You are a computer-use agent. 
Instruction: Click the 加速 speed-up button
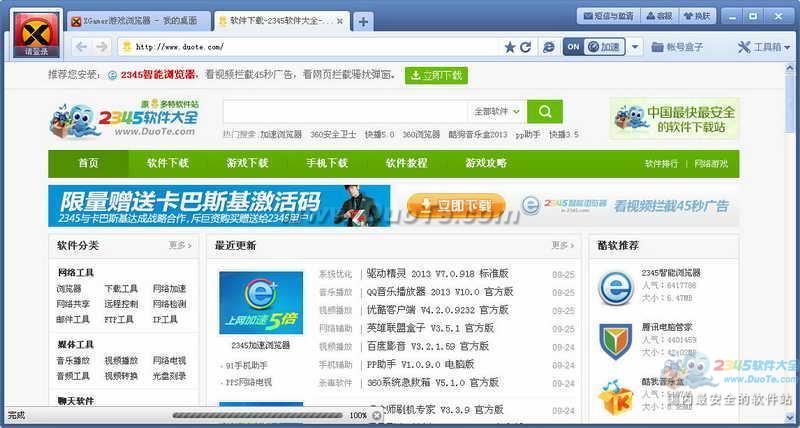click(x=605, y=47)
